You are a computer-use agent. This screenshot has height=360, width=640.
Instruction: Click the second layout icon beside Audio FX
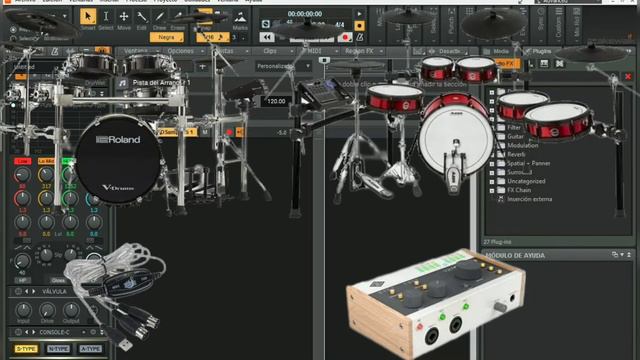(559, 64)
